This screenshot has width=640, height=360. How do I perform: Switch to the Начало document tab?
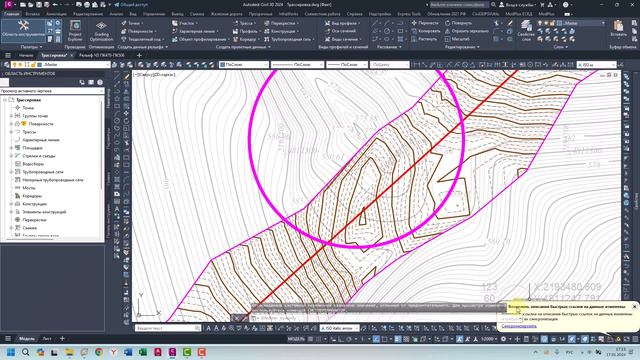(x=26, y=55)
